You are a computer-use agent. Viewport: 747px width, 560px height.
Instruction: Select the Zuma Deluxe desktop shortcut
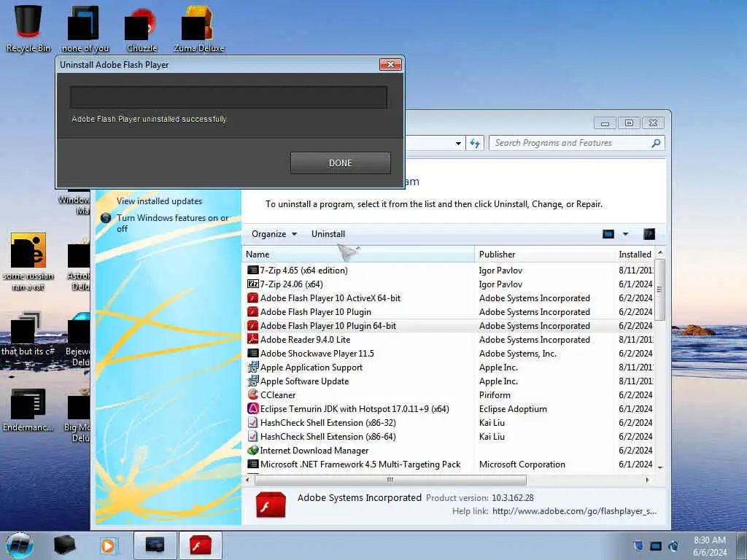pyautogui.click(x=198, y=28)
